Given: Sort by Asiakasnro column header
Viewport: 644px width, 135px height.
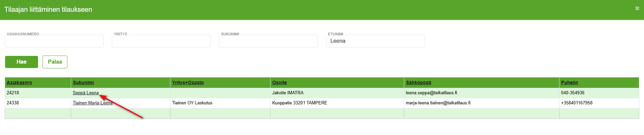Looking at the screenshot, I should coord(20,83).
